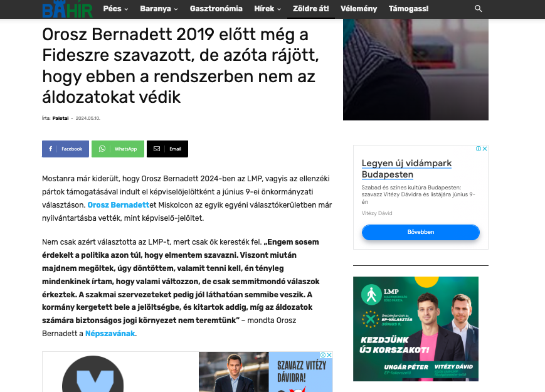Viewport: 545px width, 392px height.
Task: Click the ad info icon in sidebar
Action: 479,149
